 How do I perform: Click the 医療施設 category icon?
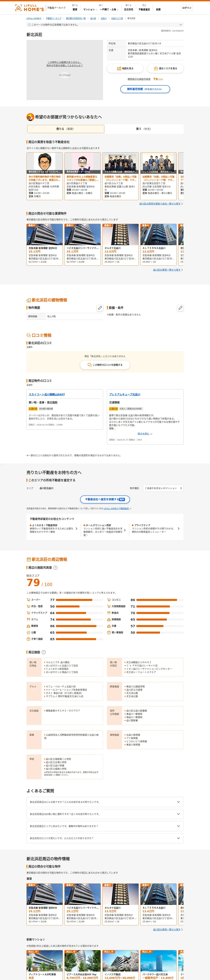109,619
